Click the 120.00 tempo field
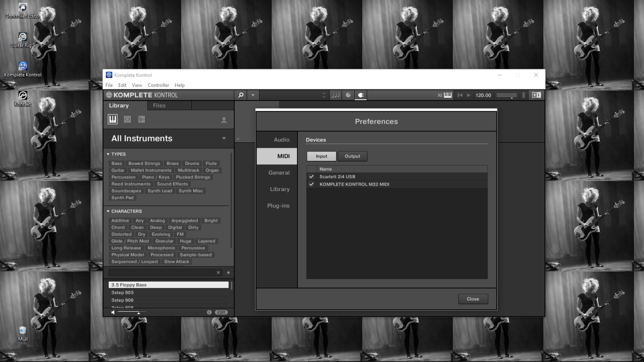Image resolution: width=644 pixels, height=362 pixels. tap(483, 95)
